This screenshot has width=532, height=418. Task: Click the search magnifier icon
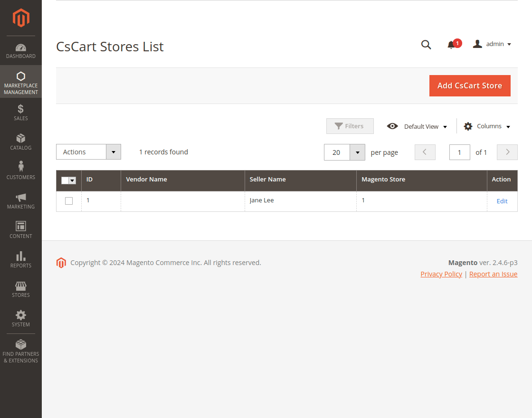click(x=426, y=45)
